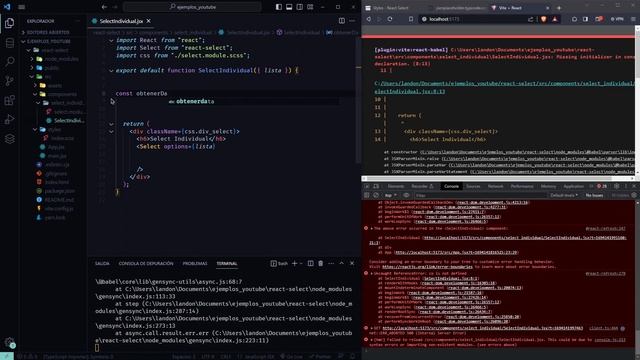
Task: Kill the terminal with trash icon
Action: coord(321,264)
